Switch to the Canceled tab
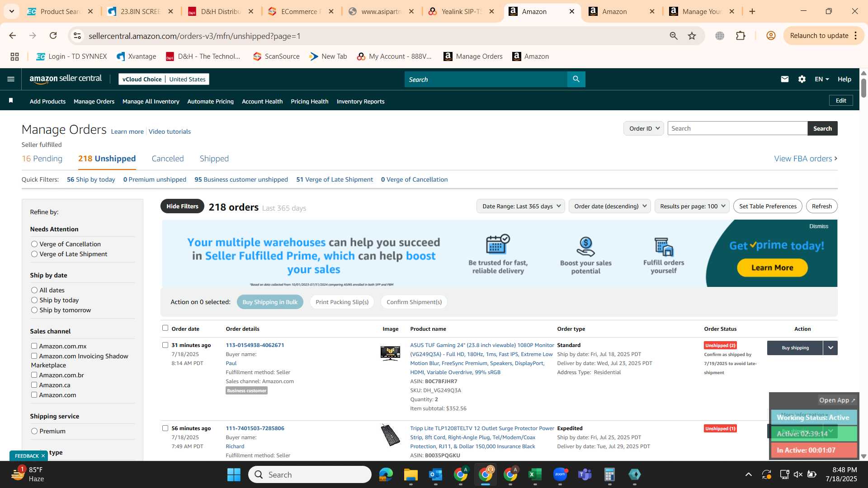 click(168, 159)
